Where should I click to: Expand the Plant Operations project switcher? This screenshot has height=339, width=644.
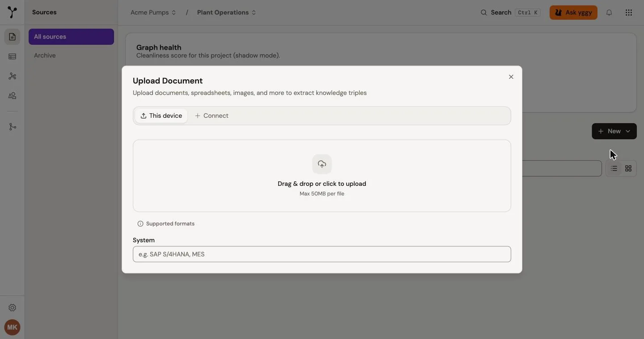[227, 13]
